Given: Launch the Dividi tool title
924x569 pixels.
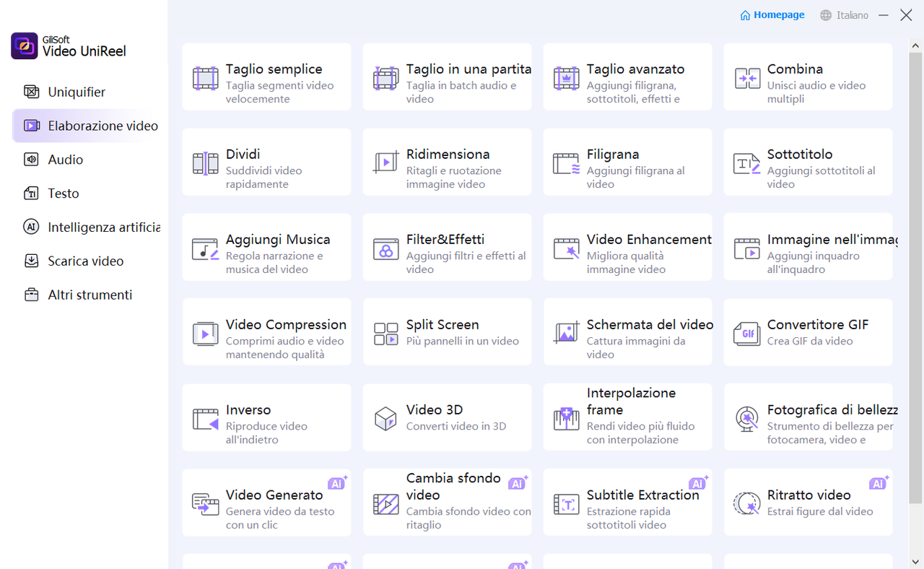Looking at the screenshot, I should click(x=243, y=155).
